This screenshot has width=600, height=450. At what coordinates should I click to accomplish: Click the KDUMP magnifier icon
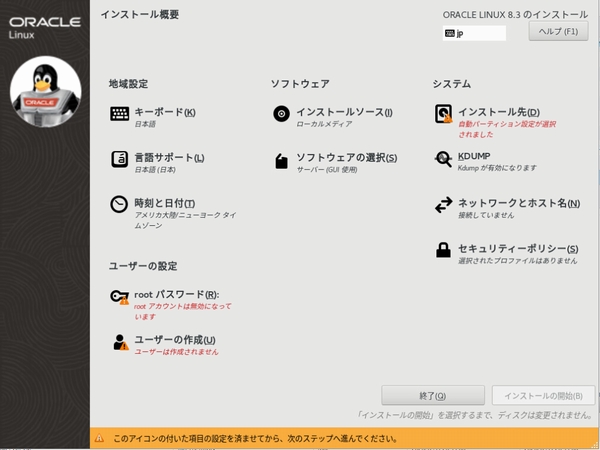[443, 159]
